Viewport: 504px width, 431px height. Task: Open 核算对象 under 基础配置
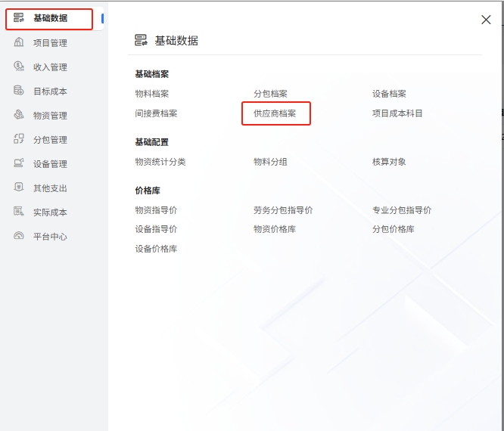tap(389, 162)
